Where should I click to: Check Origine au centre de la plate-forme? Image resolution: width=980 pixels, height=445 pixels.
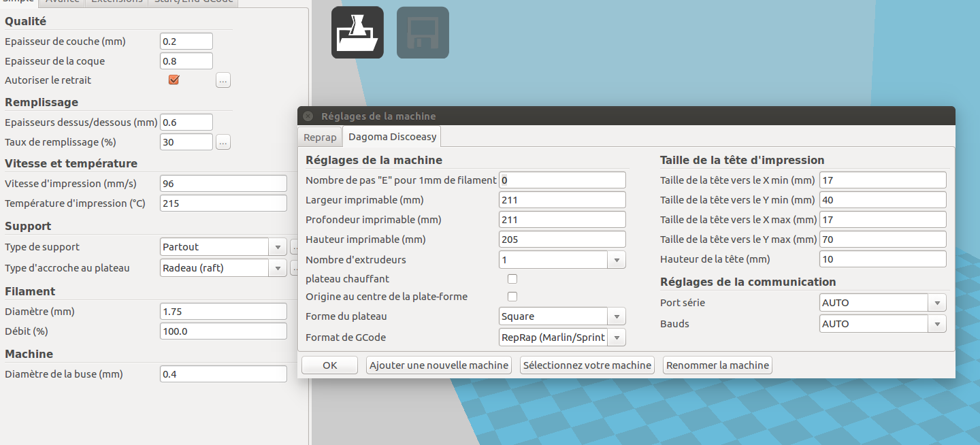(x=512, y=297)
